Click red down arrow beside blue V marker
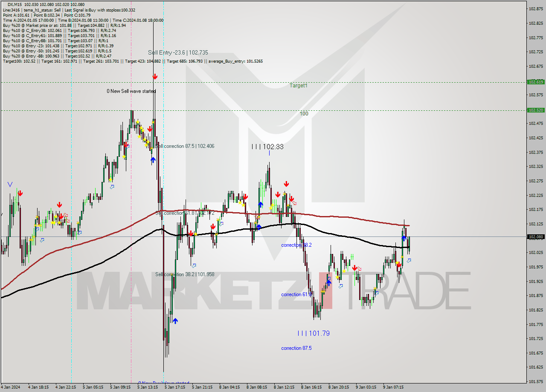 pos(20,193)
